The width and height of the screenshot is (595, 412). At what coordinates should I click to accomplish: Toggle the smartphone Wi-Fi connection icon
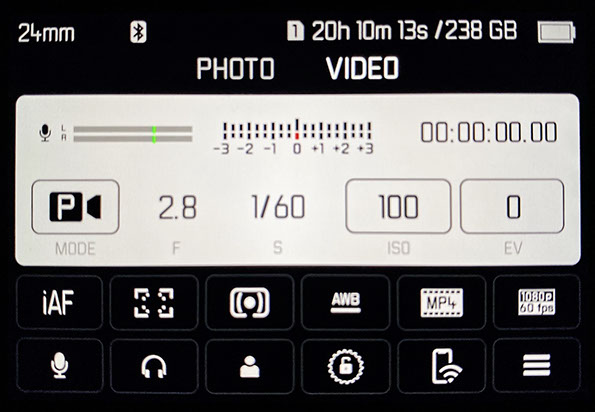441,366
